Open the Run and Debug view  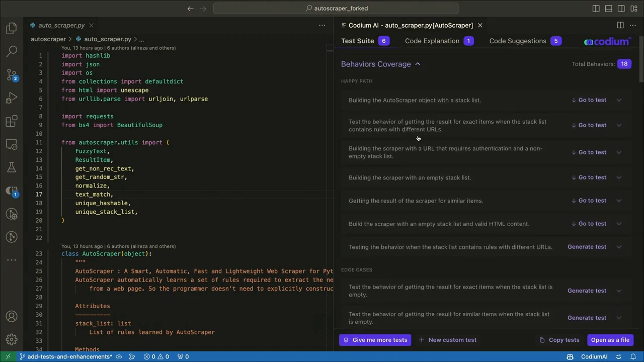[12, 98]
